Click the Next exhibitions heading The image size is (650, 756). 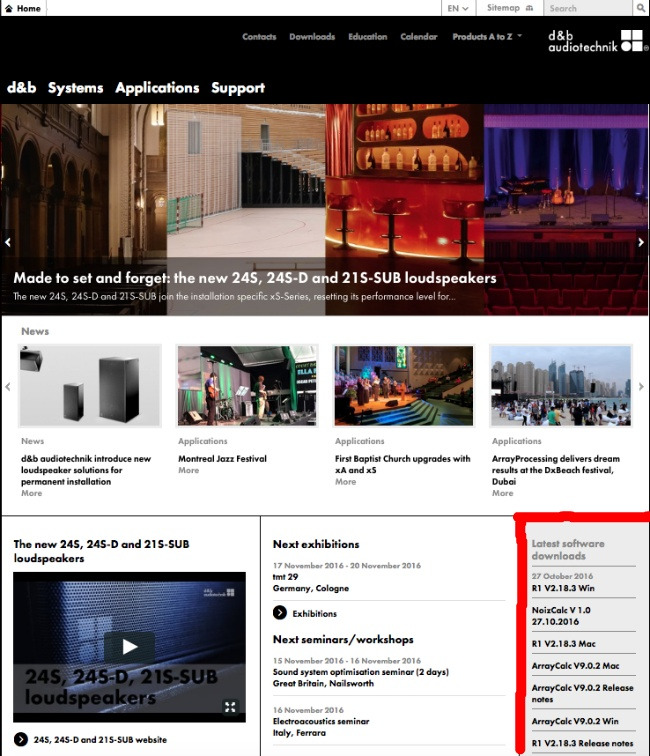(316, 544)
